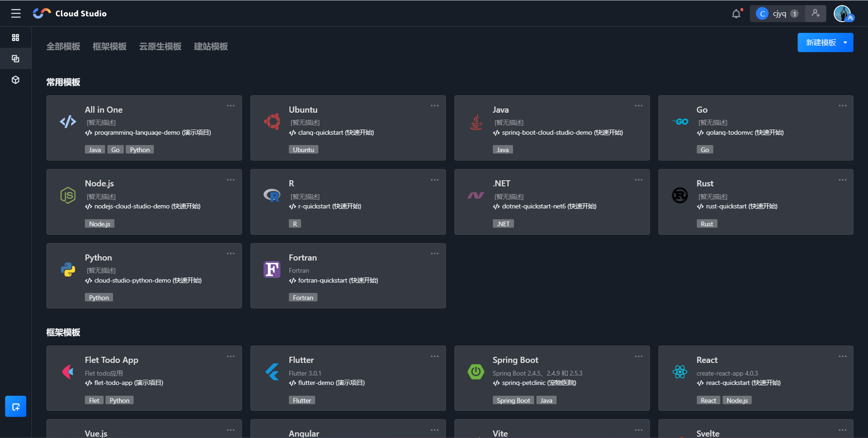The image size is (868, 438).
Task: Click the blue floating feedback icon
Action: coord(15,407)
